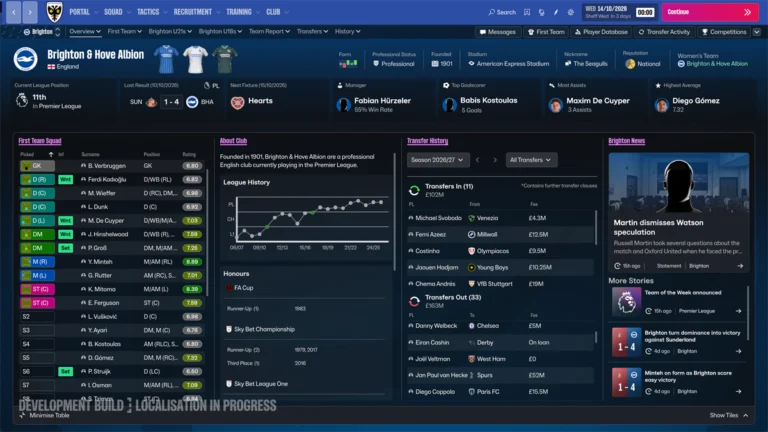Screen dimensions: 768x432
Task: Open top goalscorer Babis Kostoulas
Action: pos(488,100)
